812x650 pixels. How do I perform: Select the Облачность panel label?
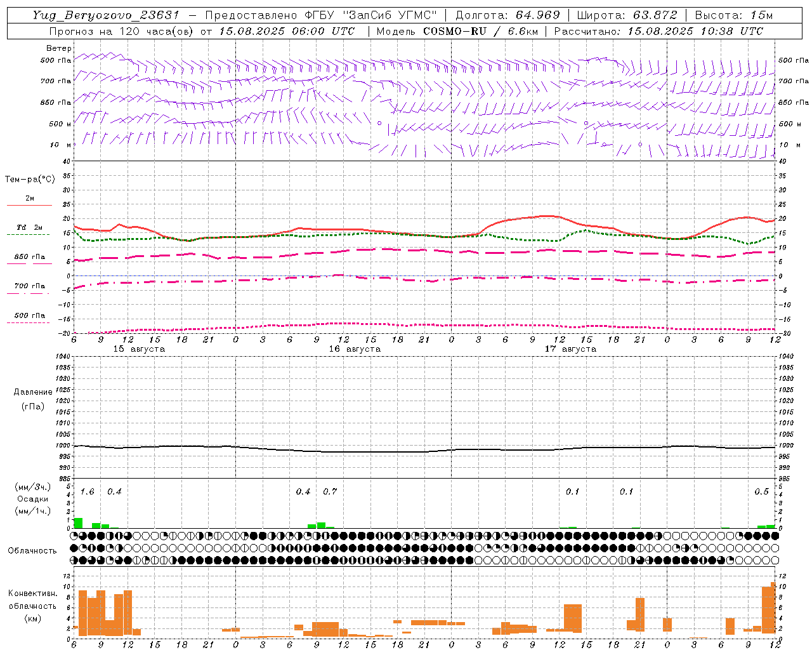32,551
